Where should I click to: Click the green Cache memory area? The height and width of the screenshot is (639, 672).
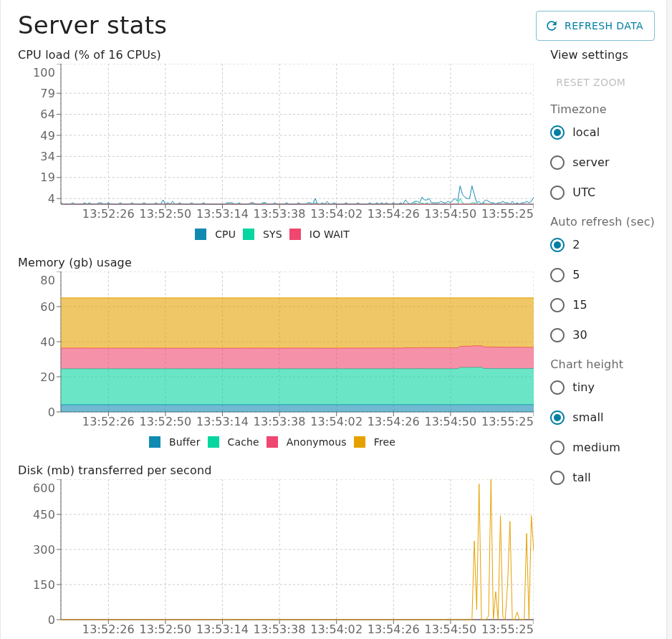click(297, 387)
